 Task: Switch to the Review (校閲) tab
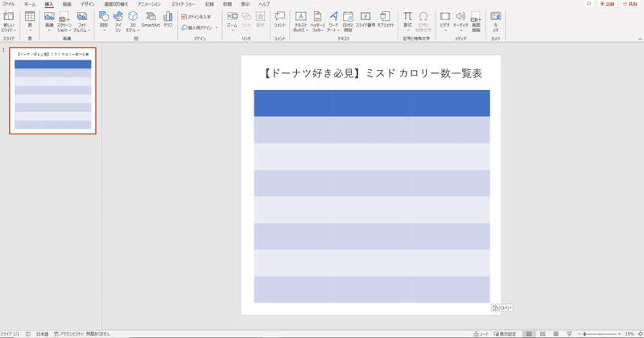click(x=227, y=4)
